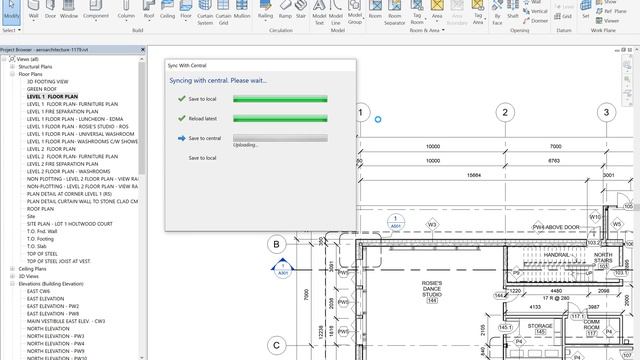Collapse the Views (all) tree node
Screen dimensions: 640x360
[x=4, y=59]
